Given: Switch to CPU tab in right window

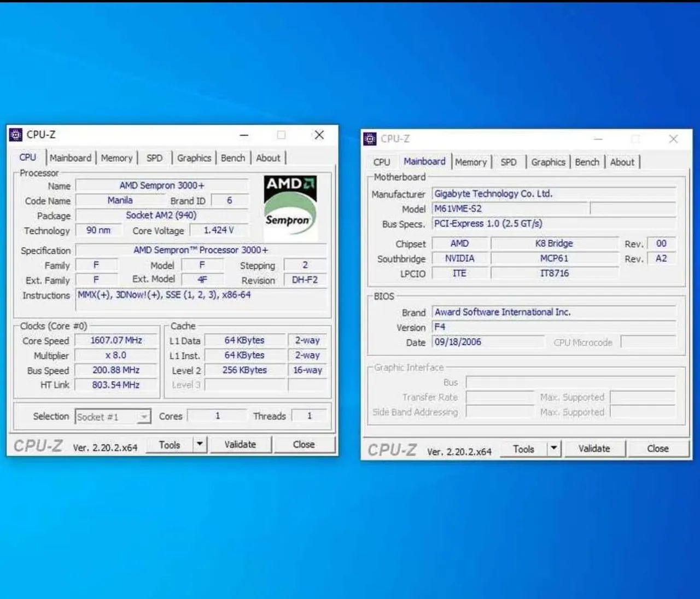Looking at the screenshot, I should 382,162.
